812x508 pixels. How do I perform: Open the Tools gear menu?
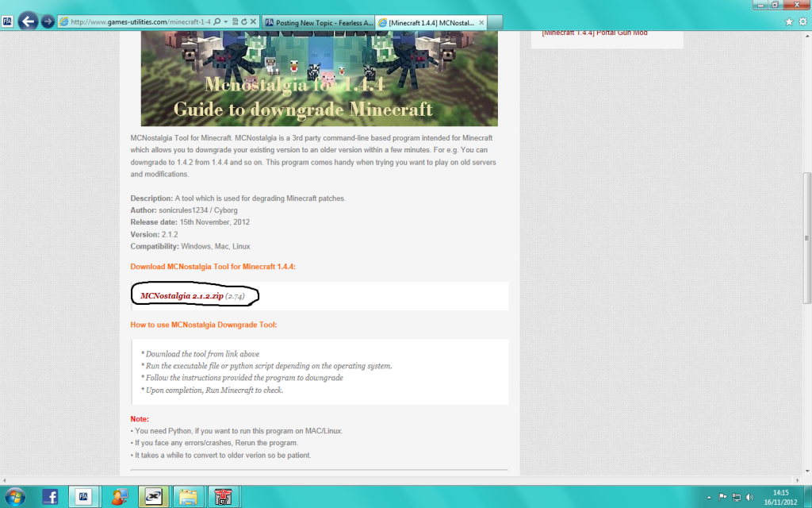(x=801, y=21)
